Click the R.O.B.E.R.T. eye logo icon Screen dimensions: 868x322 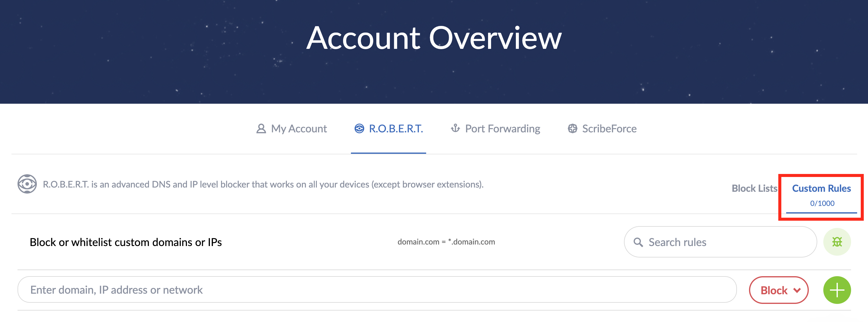27,184
